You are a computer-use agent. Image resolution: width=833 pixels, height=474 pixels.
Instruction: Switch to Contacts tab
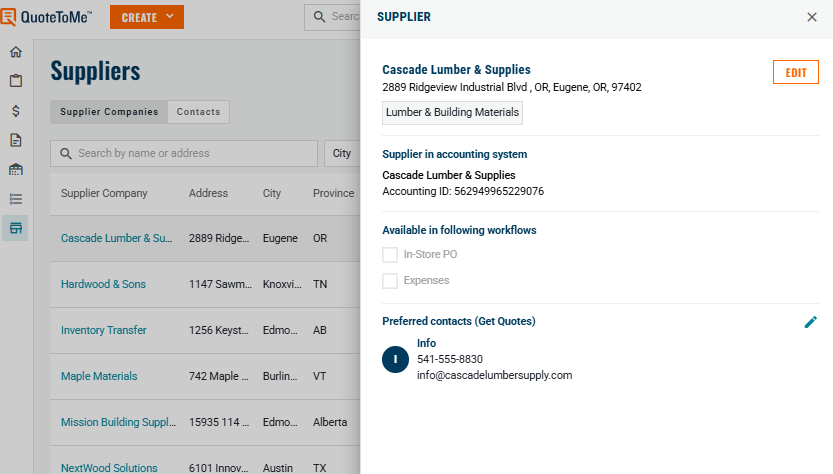tap(198, 112)
